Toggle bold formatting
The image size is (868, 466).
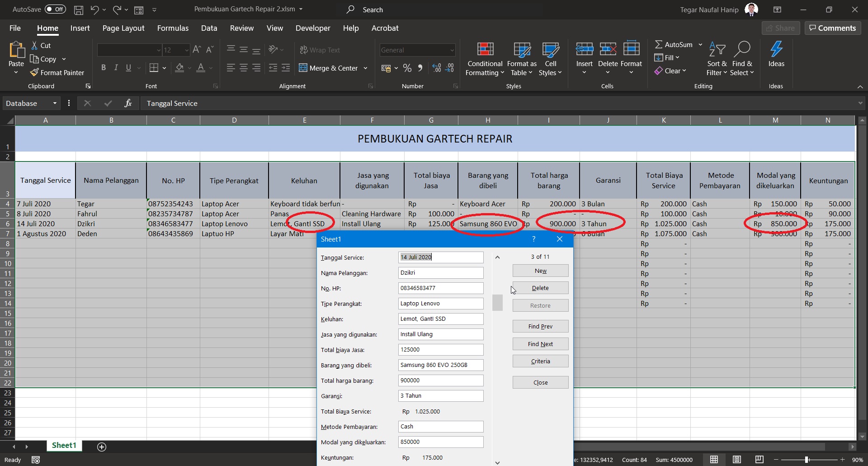(x=104, y=67)
